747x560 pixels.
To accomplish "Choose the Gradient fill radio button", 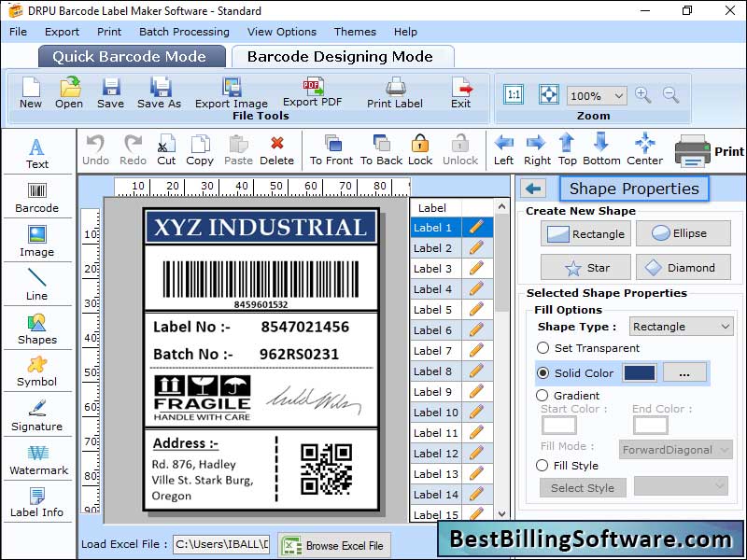I will (x=542, y=395).
